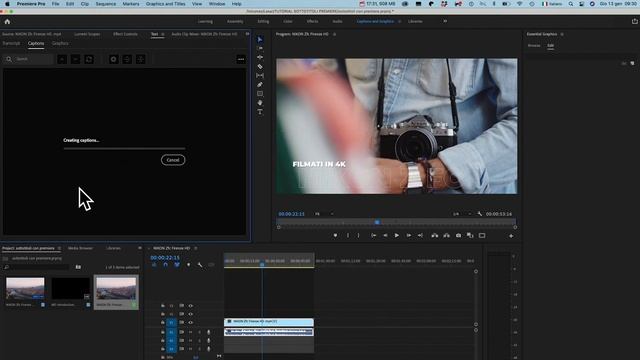The width and height of the screenshot is (640, 360).
Task: Click the Program monitor playhead on the scrub bar
Action: [x=377, y=222]
